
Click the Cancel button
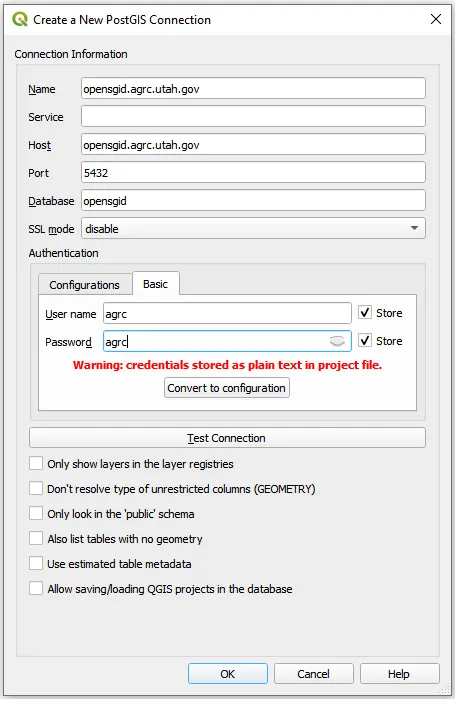[x=313, y=674]
